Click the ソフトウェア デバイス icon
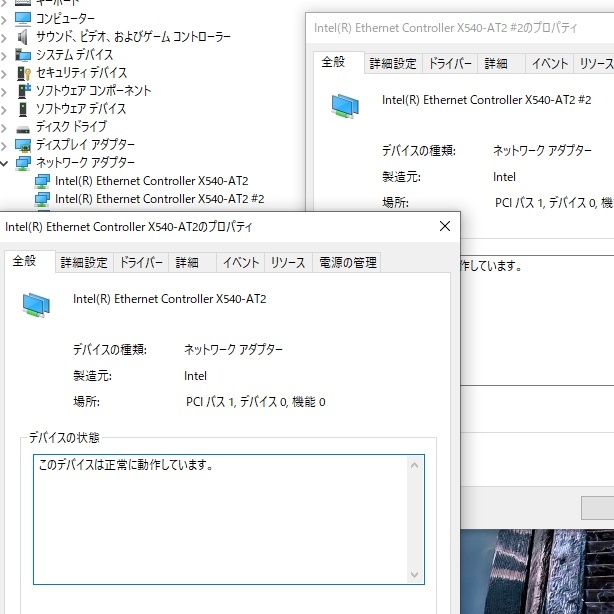Viewport: 614px width, 614px height. (x=23, y=109)
